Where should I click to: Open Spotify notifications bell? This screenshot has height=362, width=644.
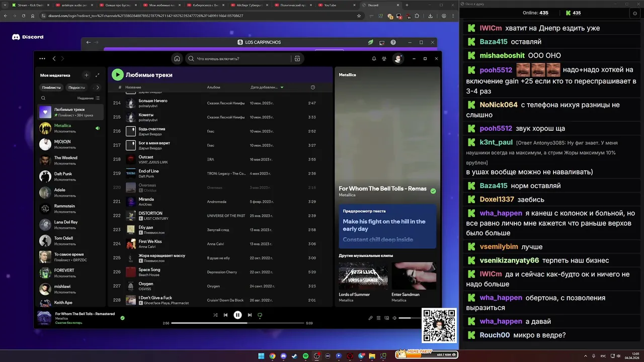[x=374, y=58]
